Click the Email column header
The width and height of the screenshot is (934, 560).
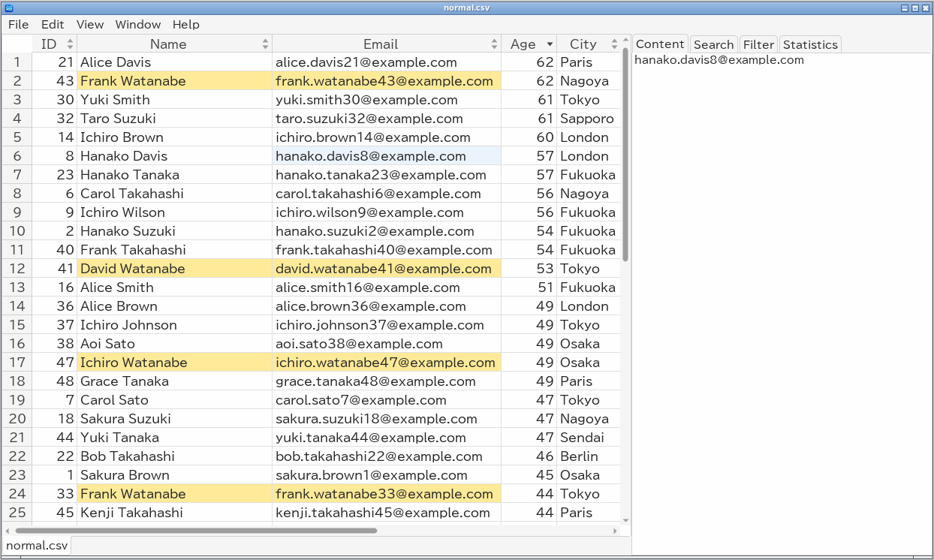[x=387, y=44]
